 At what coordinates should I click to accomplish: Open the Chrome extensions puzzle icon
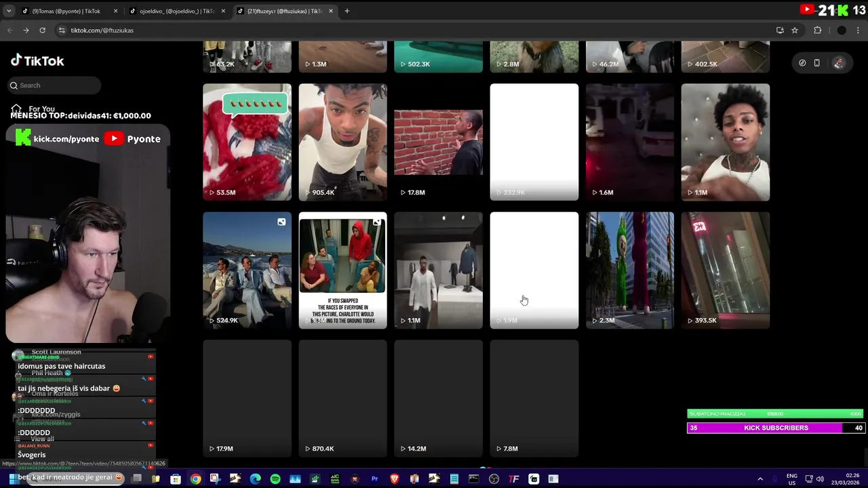click(x=817, y=30)
